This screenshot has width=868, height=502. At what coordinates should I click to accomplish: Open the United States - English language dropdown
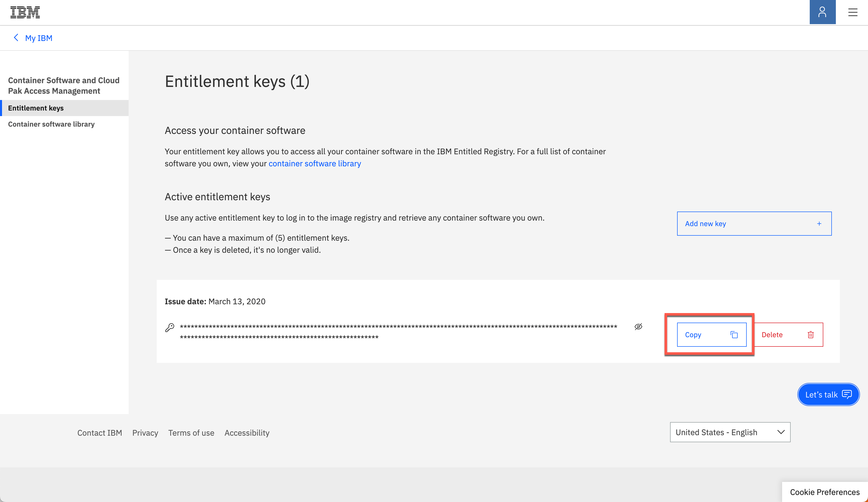[730, 432]
